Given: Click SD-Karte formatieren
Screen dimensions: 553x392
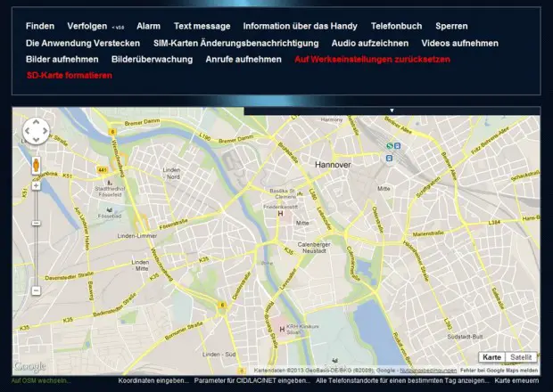Looking at the screenshot, I should (x=70, y=76).
